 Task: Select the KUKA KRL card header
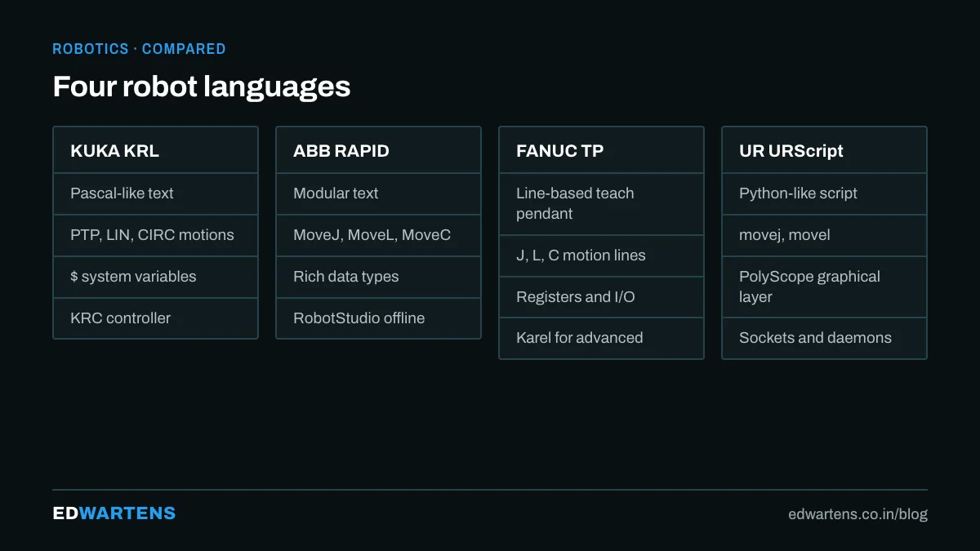point(155,150)
